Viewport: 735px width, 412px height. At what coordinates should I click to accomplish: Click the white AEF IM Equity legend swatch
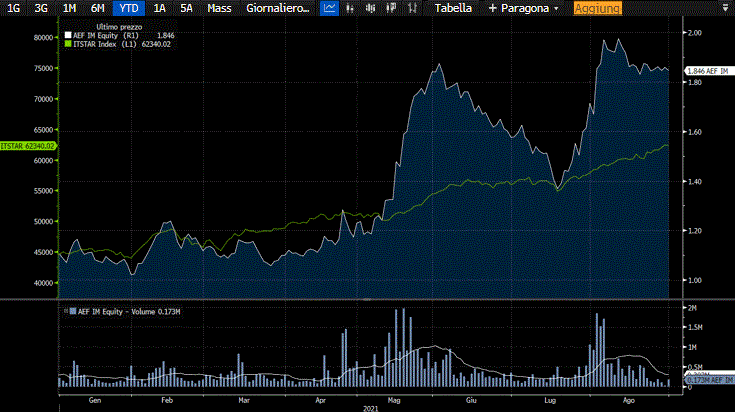coord(67,35)
